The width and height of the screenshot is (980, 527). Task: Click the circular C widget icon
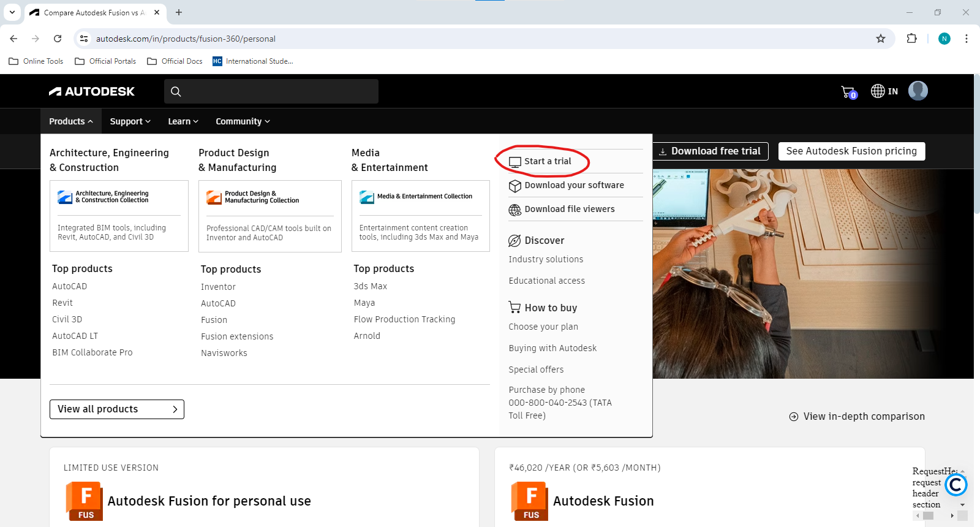pos(956,485)
